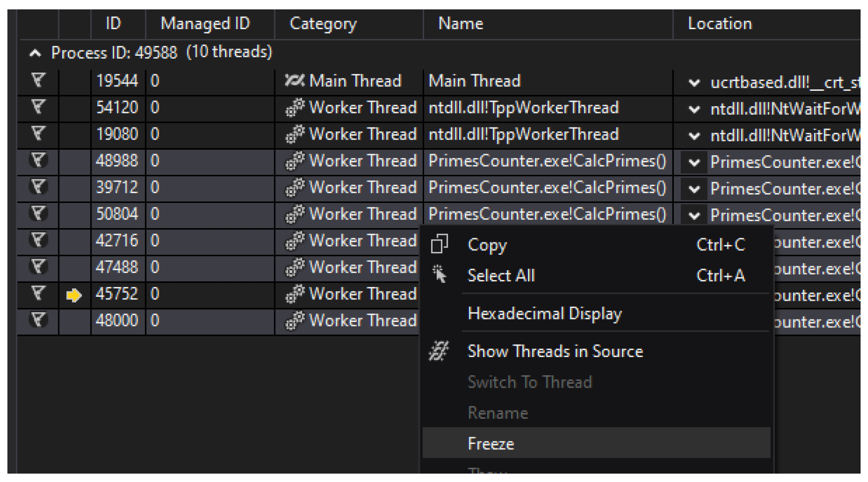Image resolution: width=868 pixels, height=482 pixels.
Task: Flag thread 48000 in the list
Action: (x=38, y=321)
